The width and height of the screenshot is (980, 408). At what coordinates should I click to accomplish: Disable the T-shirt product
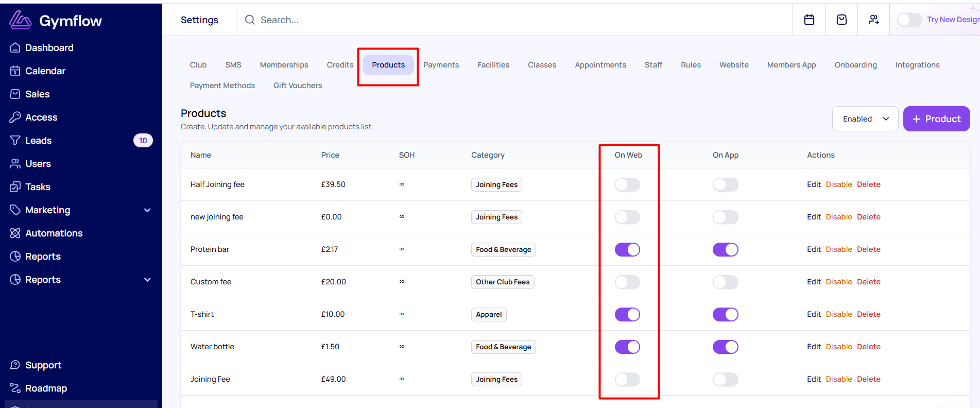coord(839,314)
